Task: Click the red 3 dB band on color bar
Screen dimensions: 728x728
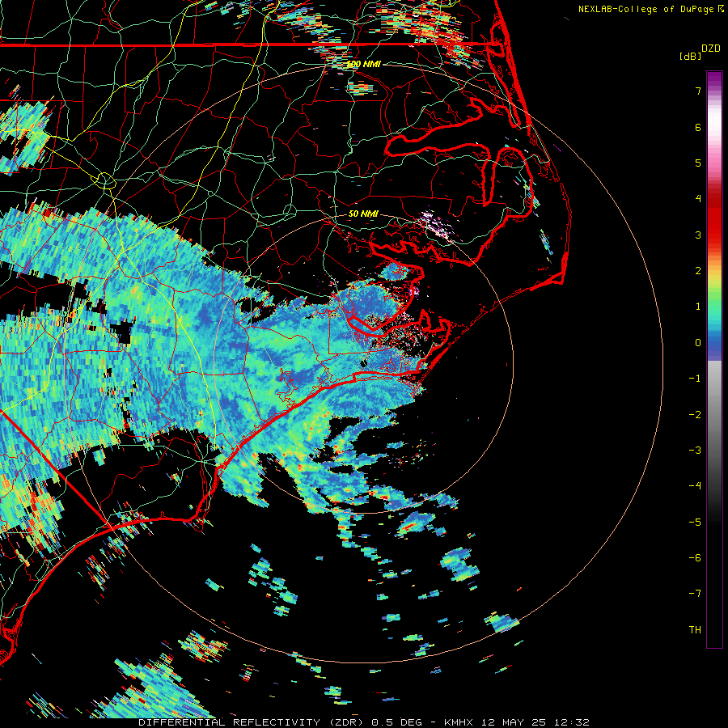Action: click(x=714, y=235)
